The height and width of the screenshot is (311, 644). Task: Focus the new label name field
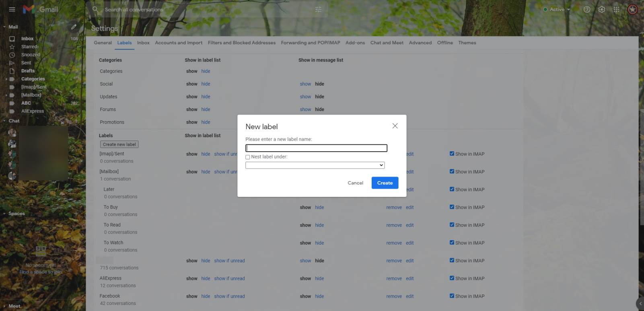pos(316,148)
